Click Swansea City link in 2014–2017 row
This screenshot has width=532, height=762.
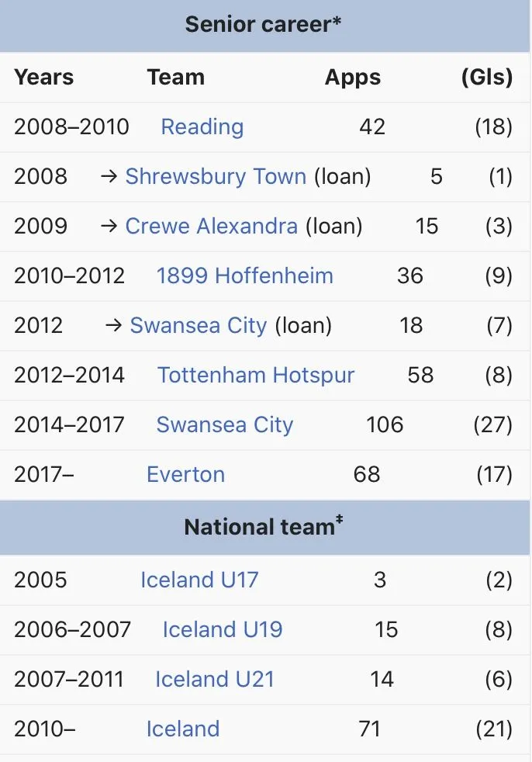coord(224,425)
